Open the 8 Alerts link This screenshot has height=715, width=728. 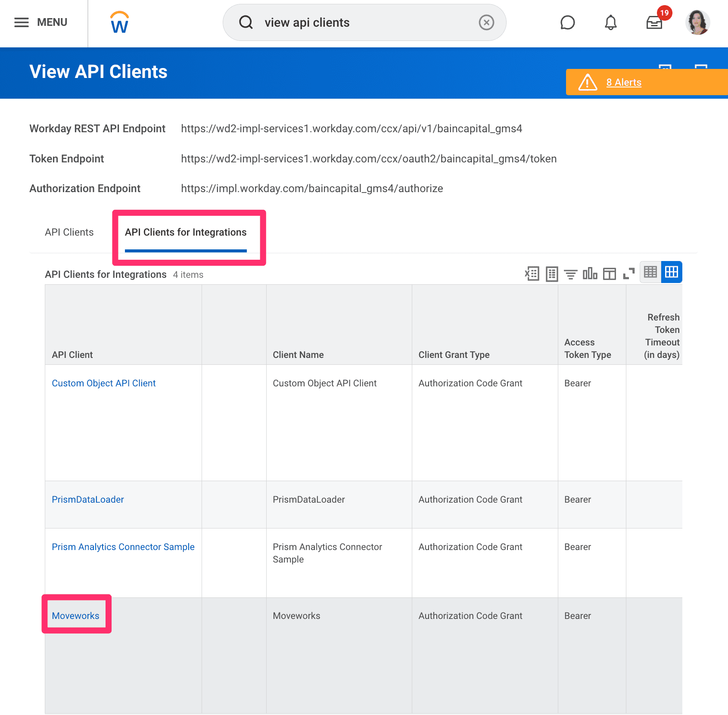tap(624, 82)
